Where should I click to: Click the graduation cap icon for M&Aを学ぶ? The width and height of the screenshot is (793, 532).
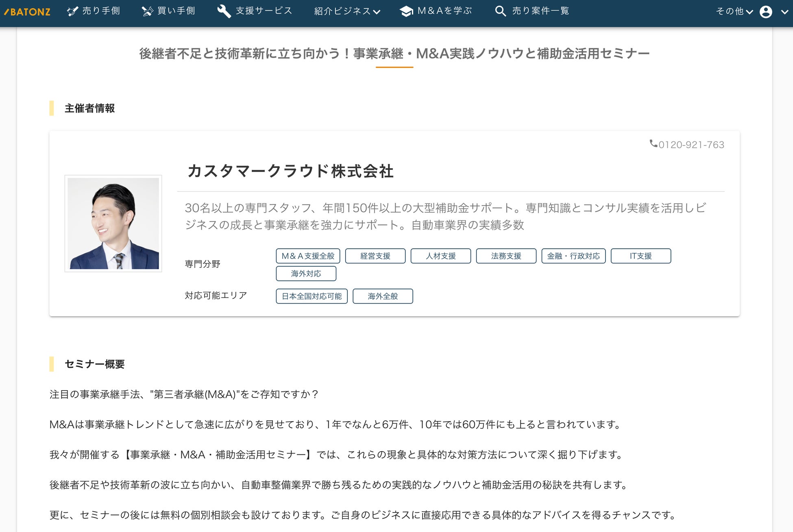tap(406, 11)
